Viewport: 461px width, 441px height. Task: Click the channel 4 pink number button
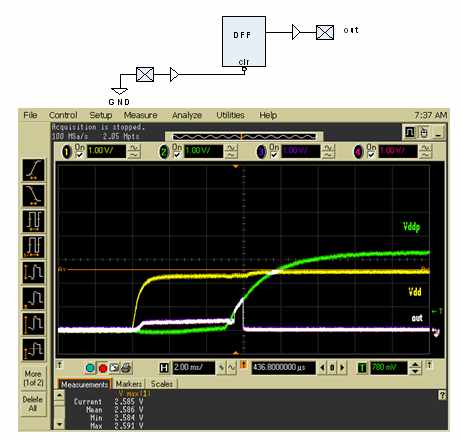358,152
